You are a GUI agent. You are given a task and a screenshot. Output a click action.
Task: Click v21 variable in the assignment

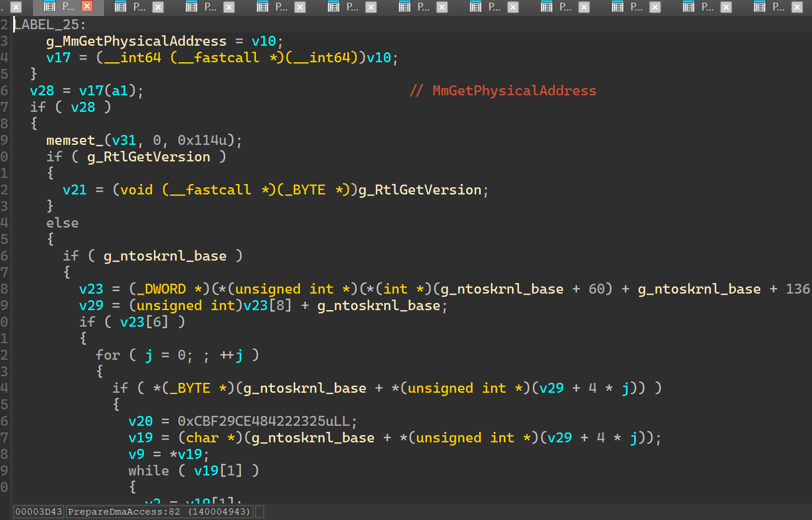(x=74, y=190)
